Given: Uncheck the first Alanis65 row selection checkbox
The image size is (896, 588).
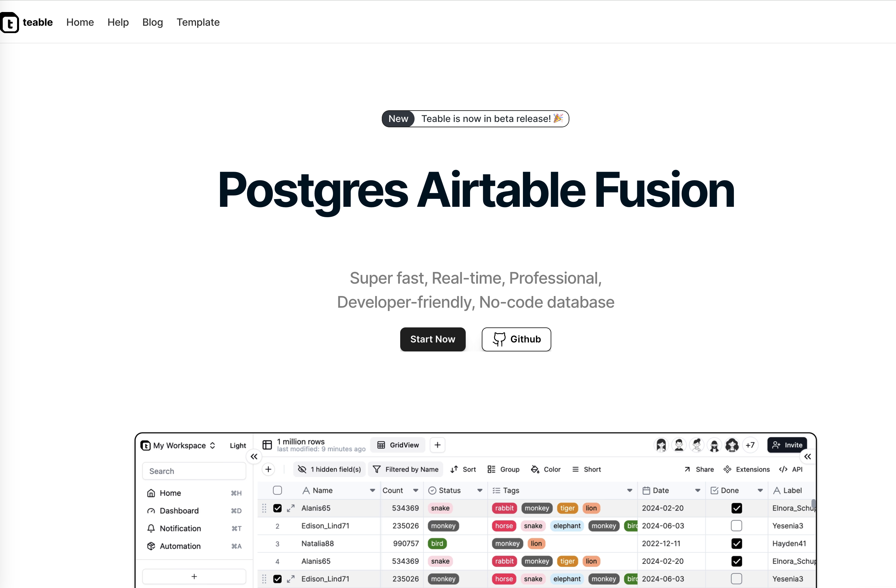Looking at the screenshot, I should pyautogui.click(x=277, y=508).
